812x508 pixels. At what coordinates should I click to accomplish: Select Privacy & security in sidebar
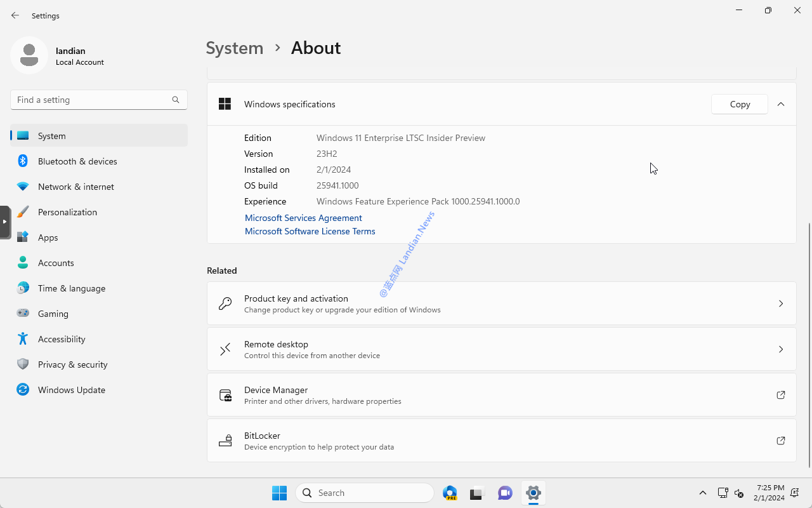(x=99, y=364)
